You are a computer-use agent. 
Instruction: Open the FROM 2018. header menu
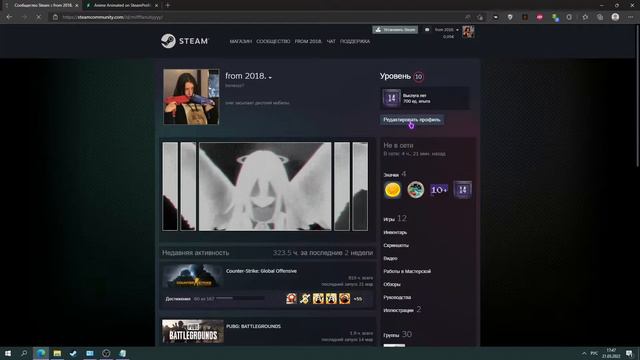[x=308, y=42]
